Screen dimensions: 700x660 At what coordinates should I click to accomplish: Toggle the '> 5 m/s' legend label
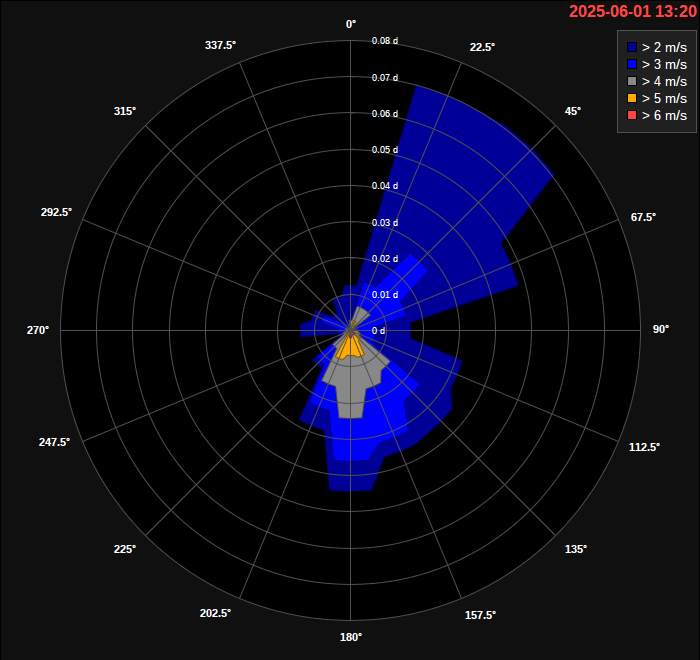(664, 98)
